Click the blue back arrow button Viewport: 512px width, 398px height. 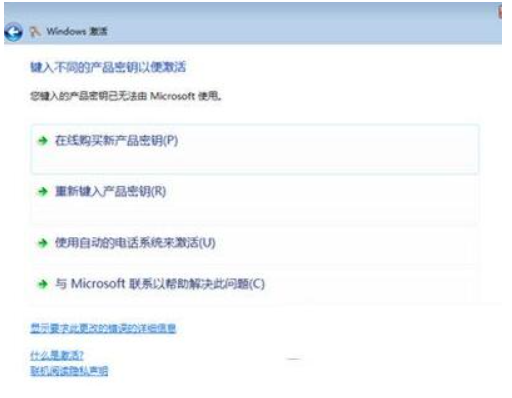click(x=13, y=32)
